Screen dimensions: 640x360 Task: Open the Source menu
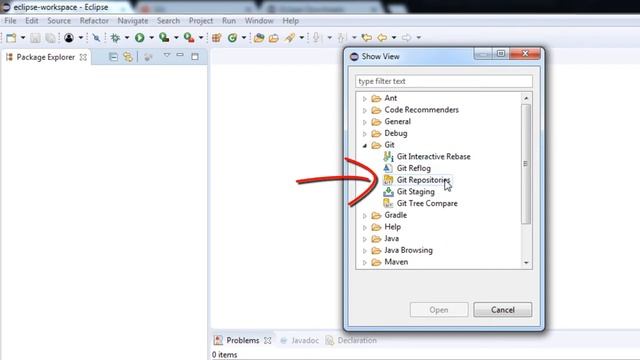59,21
